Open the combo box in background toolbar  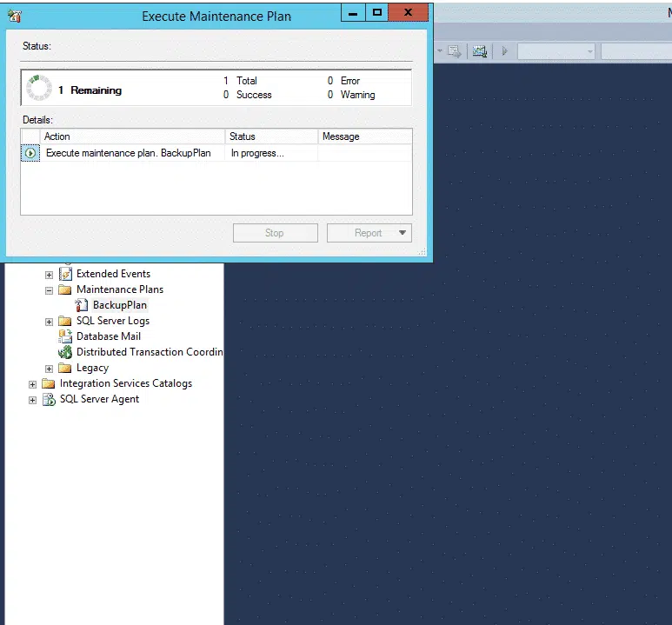coord(556,51)
